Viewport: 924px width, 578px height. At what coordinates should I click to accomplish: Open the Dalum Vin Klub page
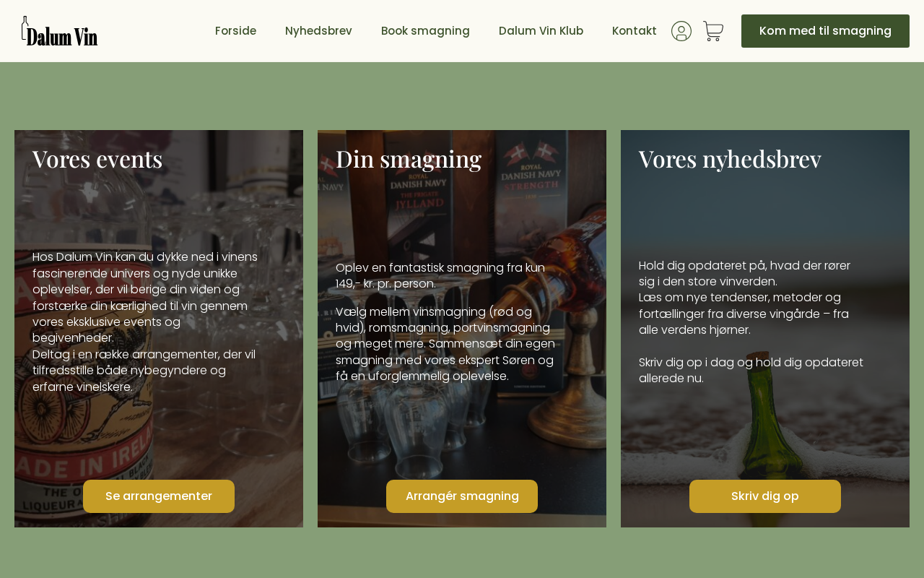tap(541, 31)
